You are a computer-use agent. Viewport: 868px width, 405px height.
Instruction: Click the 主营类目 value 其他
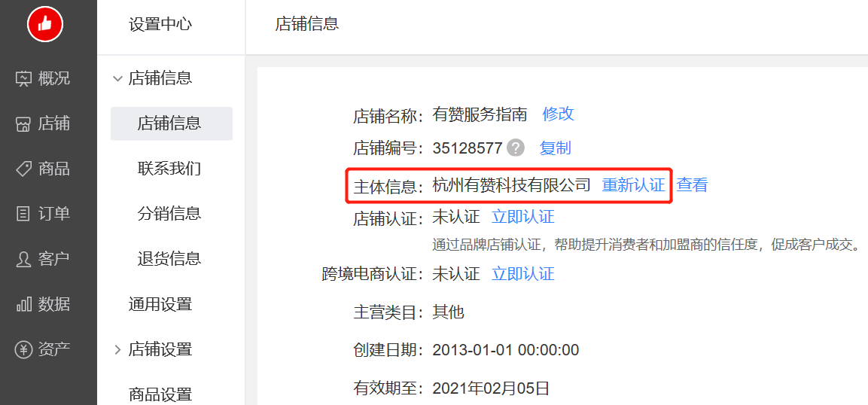click(448, 312)
